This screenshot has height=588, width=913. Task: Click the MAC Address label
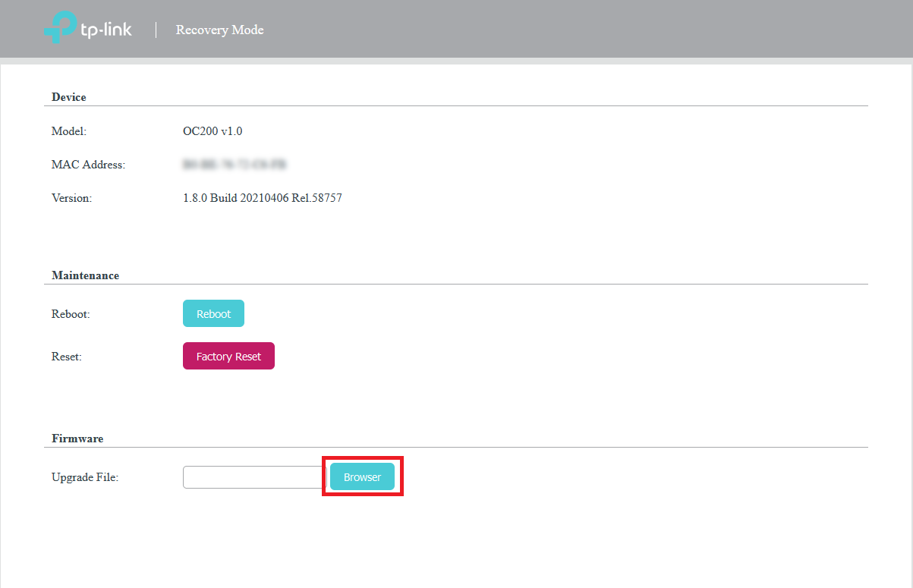pos(88,165)
